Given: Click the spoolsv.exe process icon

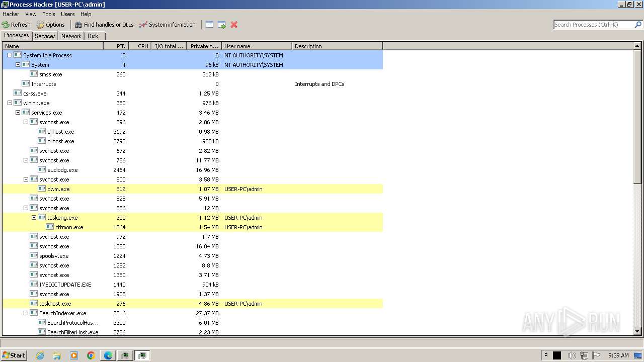Looking at the screenshot, I should click(34, 256).
